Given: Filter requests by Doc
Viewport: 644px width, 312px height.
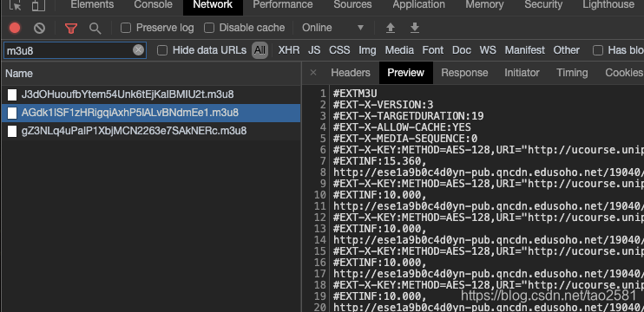Looking at the screenshot, I should pyautogui.click(x=461, y=50).
